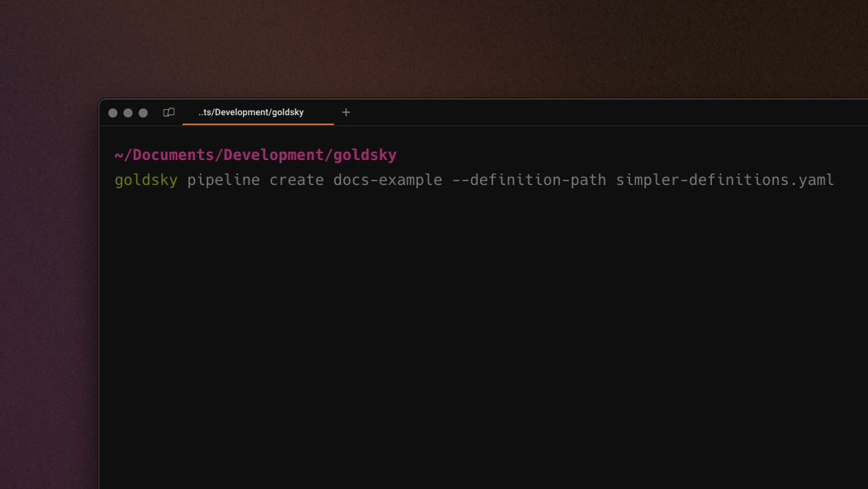This screenshot has width=868, height=489.
Task: Open a new tab with plus button
Action: (346, 112)
